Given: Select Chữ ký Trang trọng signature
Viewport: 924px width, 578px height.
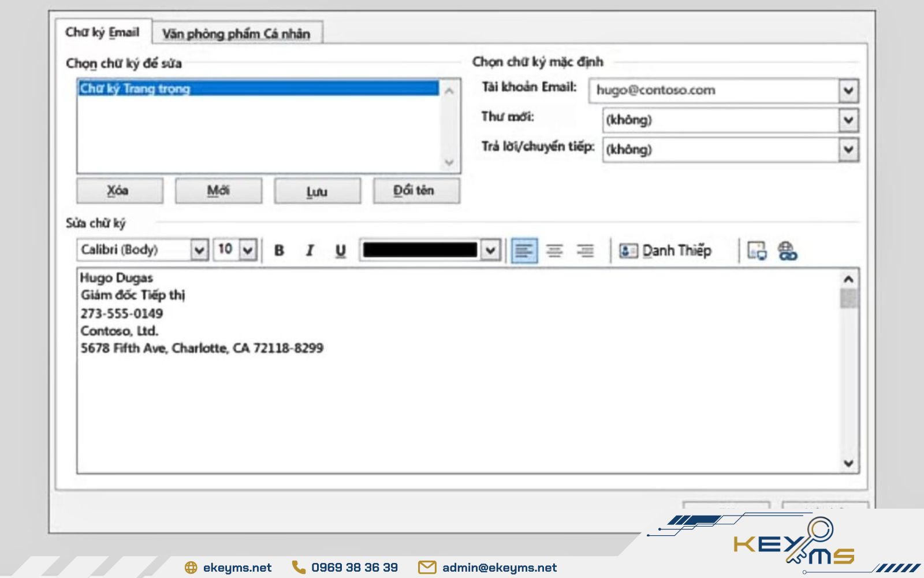Looking at the screenshot, I should click(x=258, y=88).
